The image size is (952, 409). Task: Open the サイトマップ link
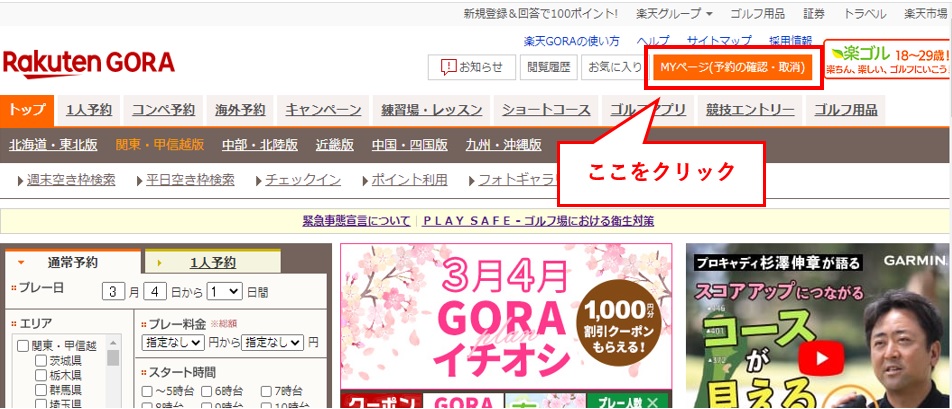719,41
